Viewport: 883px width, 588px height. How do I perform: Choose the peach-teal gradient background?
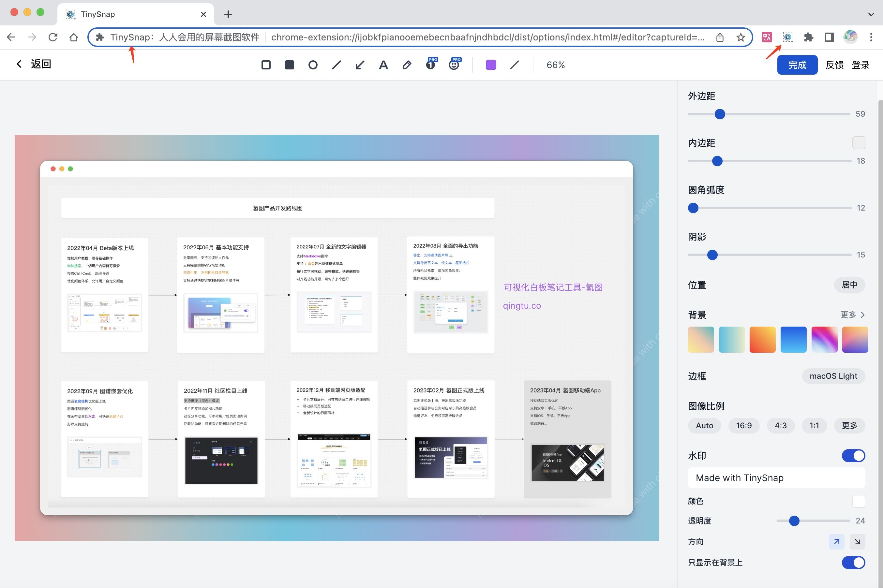click(701, 339)
